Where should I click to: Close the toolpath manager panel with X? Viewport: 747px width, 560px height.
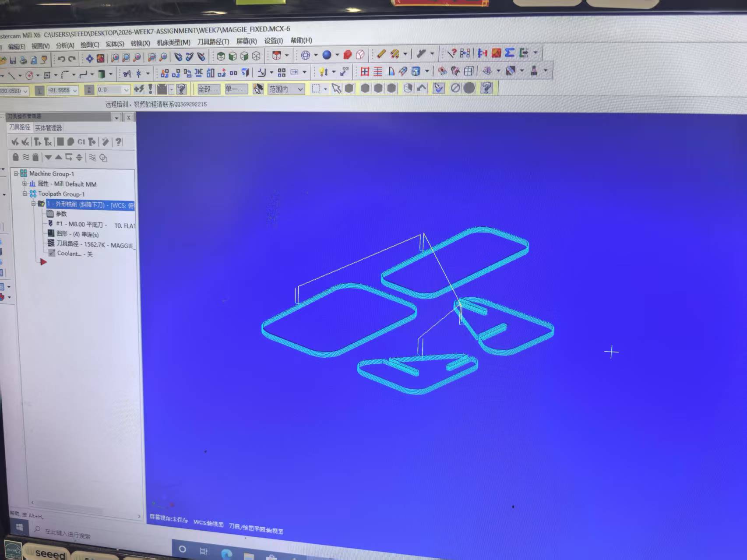[128, 117]
